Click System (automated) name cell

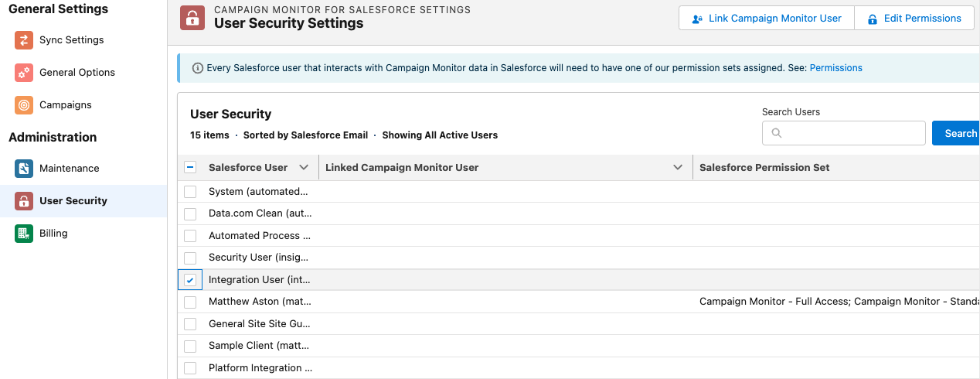258,192
